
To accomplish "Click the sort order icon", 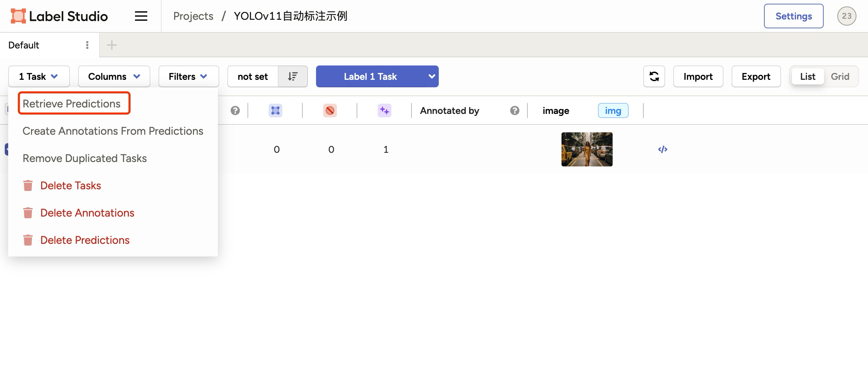I will [x=293, y=76].
